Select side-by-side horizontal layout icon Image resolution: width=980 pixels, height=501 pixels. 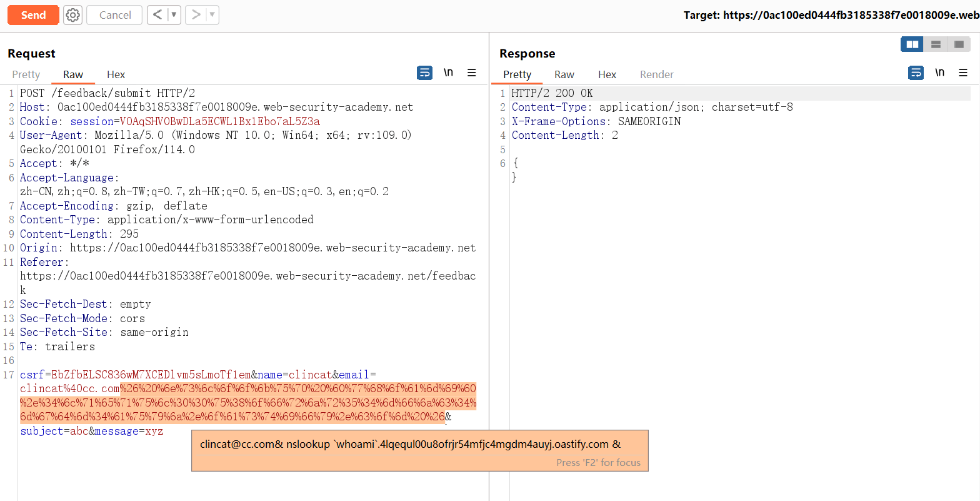pos(912,44)
